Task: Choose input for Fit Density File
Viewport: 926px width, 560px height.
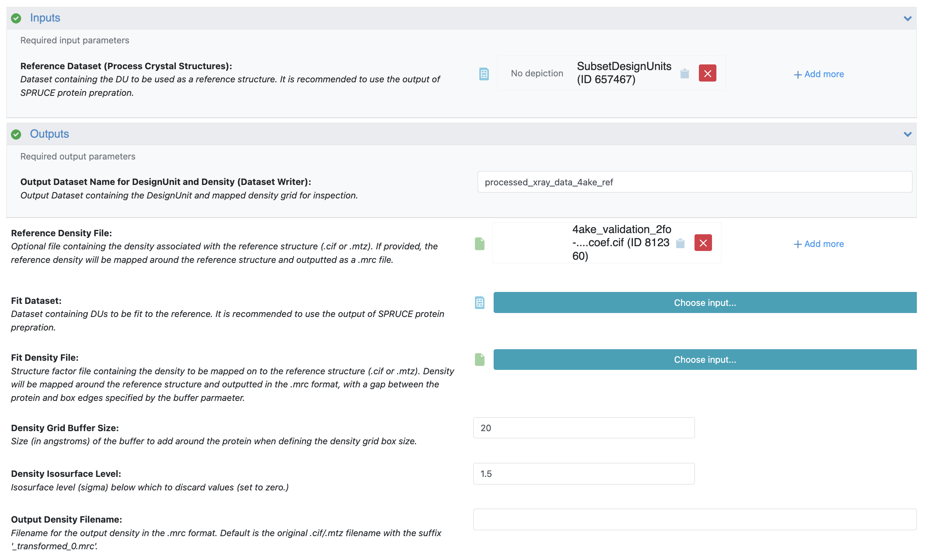Action: click(x=704, y=360)
